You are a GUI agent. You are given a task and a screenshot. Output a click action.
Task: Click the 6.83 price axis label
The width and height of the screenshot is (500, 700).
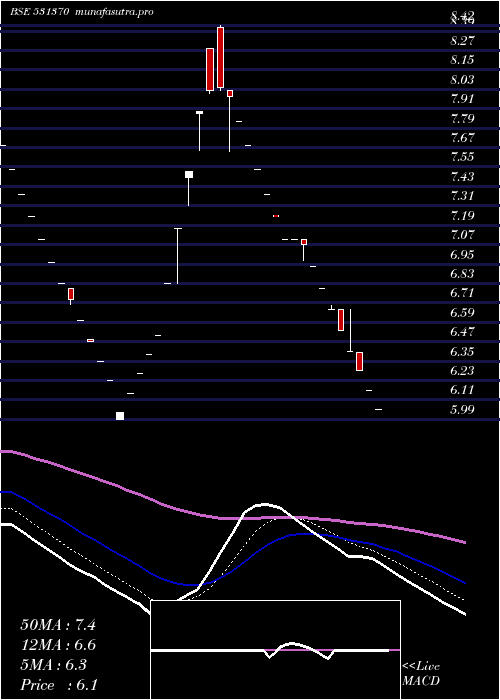(x=462, y=274)
